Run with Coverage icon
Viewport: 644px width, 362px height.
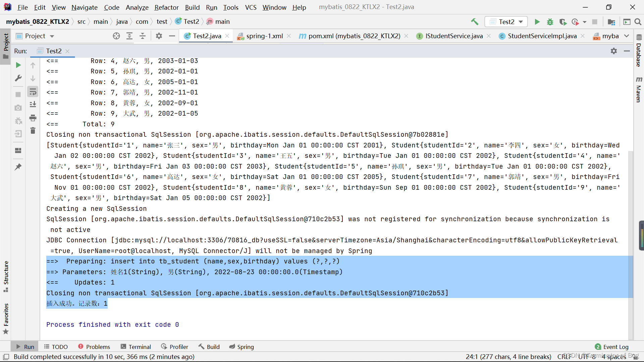click(563, 22)
